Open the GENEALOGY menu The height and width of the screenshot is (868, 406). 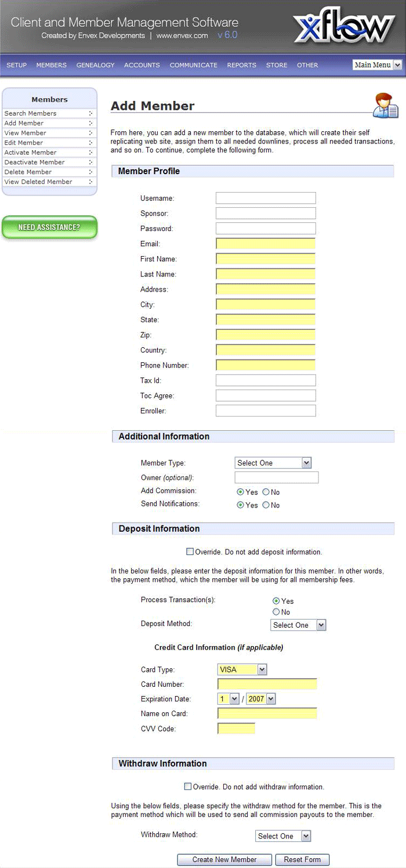point(96,65)
